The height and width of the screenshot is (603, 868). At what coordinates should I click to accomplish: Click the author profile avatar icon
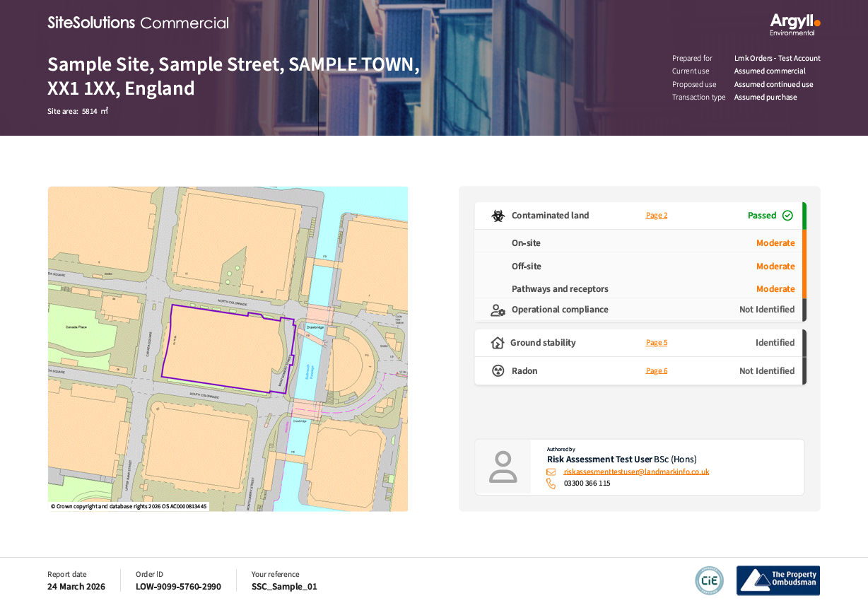coord(503,467)
